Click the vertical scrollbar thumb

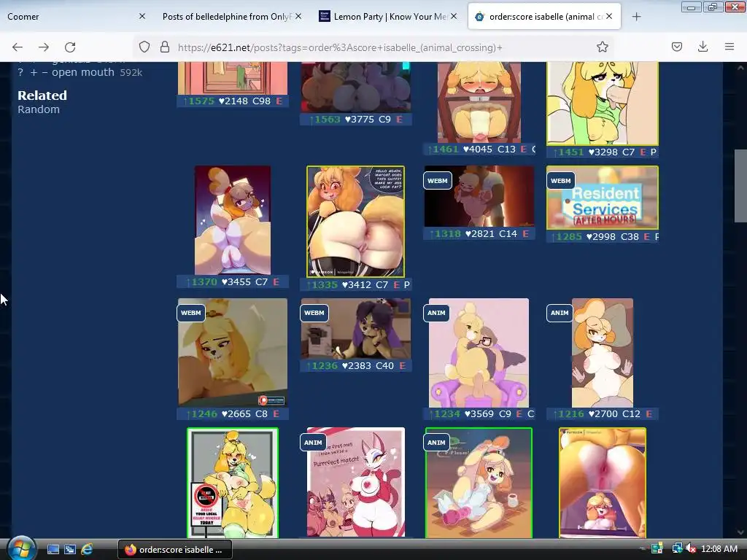point(740,185)
